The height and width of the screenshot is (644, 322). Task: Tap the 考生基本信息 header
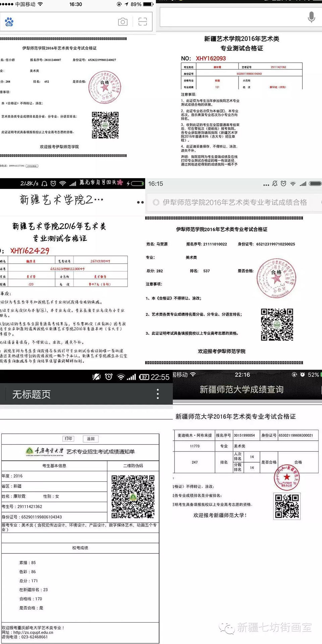click(x=54, y=466)
